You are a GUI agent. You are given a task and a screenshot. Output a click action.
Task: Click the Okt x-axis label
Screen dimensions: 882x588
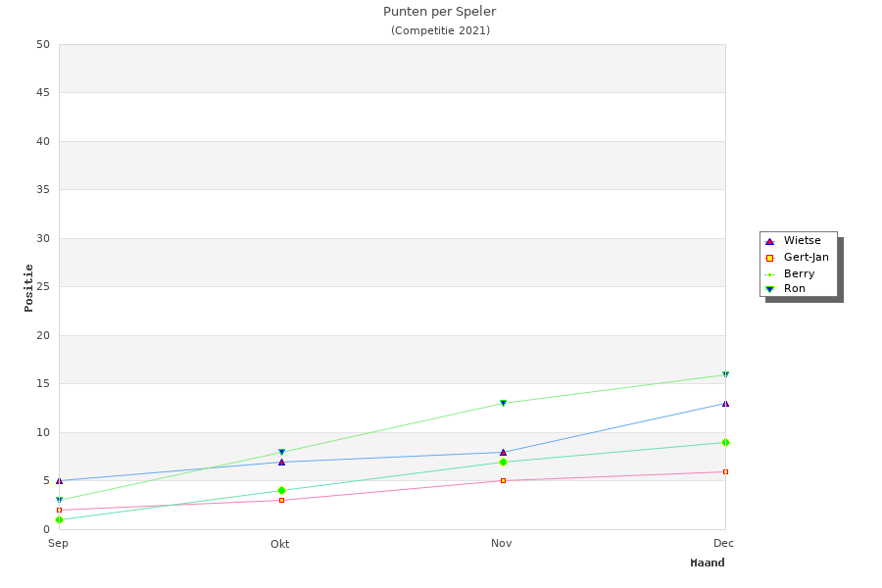tap(280, 544)
